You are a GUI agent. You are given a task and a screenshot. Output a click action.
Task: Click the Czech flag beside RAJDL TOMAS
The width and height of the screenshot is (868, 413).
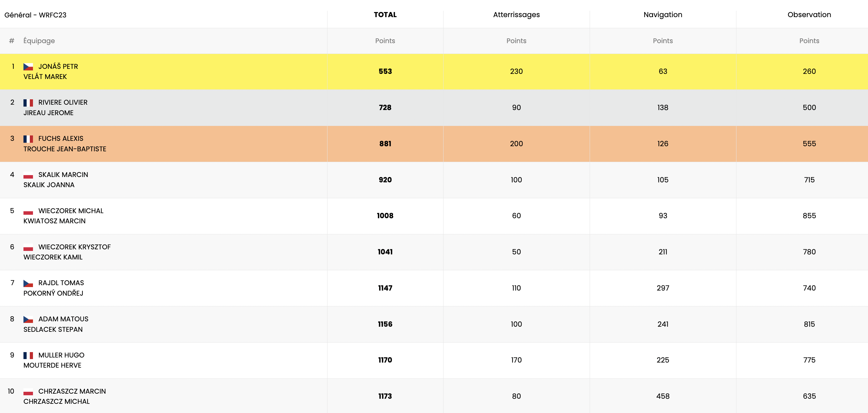pyautogui.click(x=28, y=283)
